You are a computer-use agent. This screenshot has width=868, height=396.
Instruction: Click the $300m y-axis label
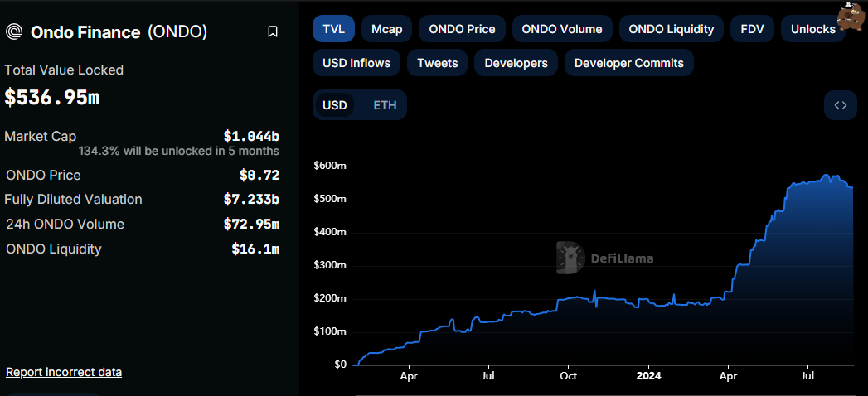click(330, 265)
